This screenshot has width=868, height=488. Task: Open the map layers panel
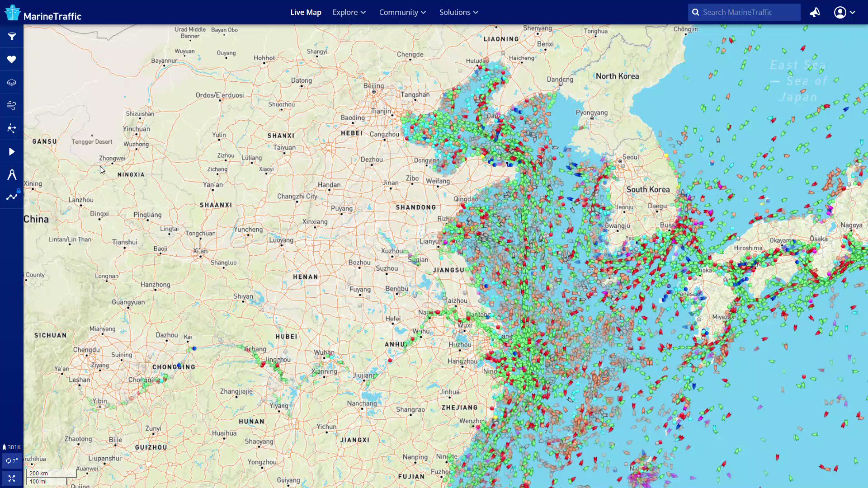click(x=12, y=82)
